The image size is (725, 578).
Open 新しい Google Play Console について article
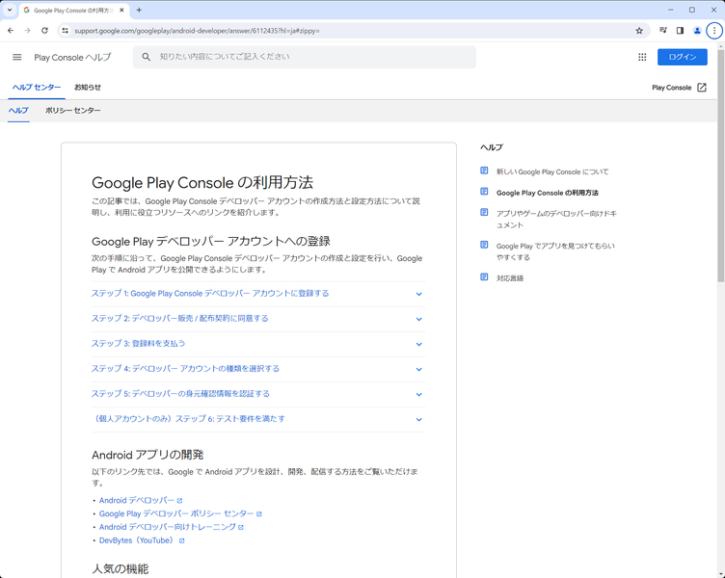553,172
